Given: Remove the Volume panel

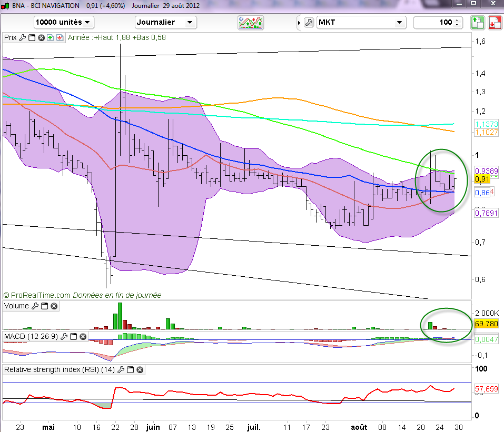Looking at the screenshot, I should click(x=54, y=306).
